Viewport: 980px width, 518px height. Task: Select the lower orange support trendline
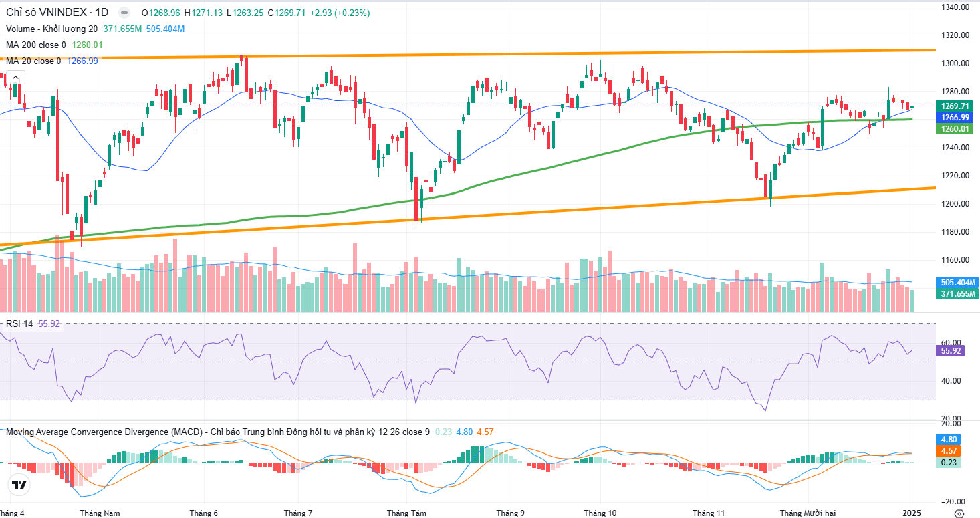coord(468,216)
